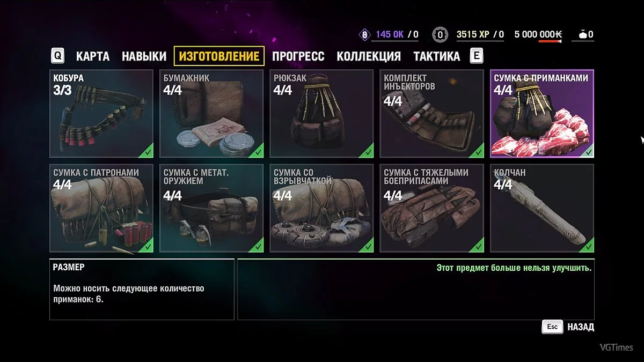
Task: Click the karma level wheel icon
Action: tap(440, 35)
